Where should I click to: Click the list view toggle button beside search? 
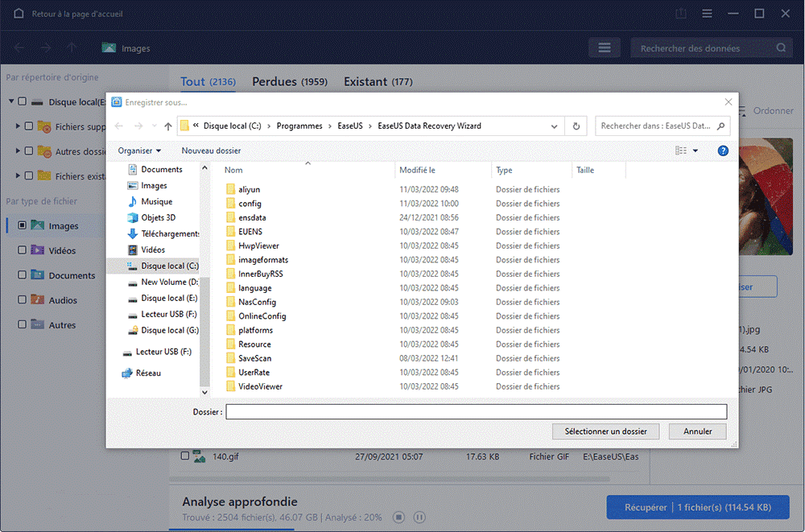coord(605,48)
